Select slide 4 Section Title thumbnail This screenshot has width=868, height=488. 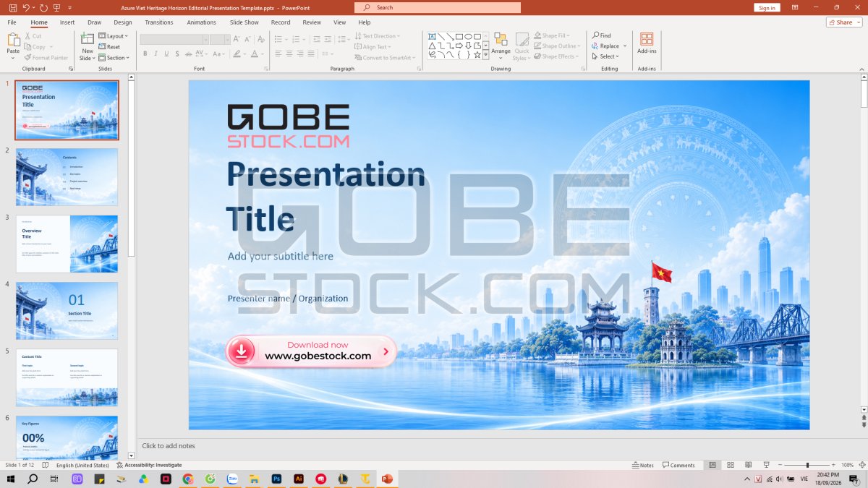click(67, 311)
